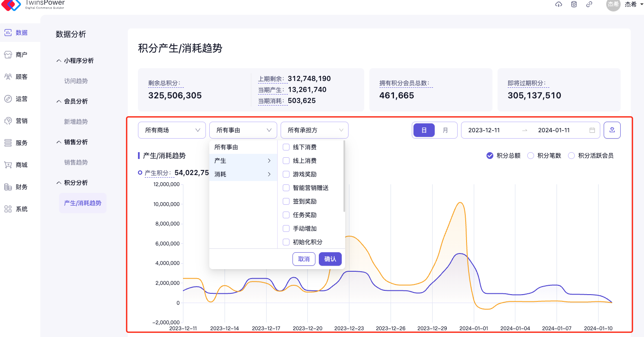Check the 线下消费 checkbox
Image resolution: width=644 pixels, height=337 pixels.
[x=286, y=147]
